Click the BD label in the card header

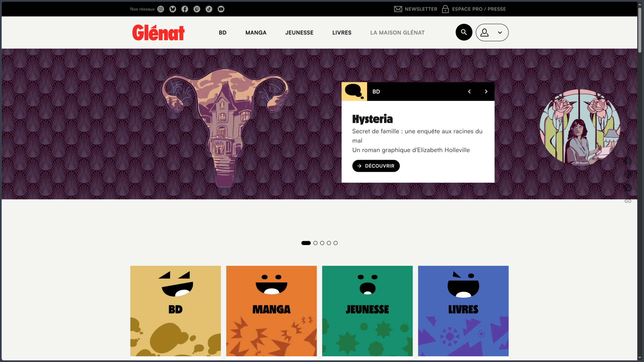(376, 92)
